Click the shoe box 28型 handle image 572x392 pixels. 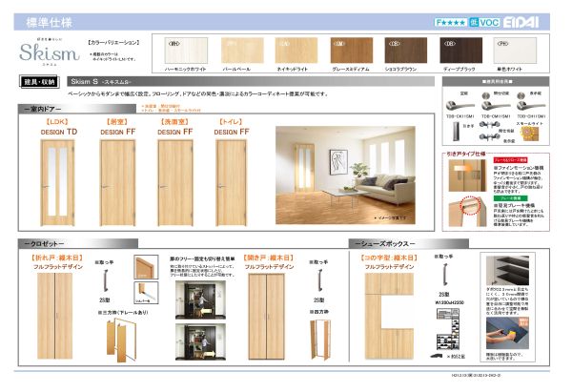coord(445,275)
